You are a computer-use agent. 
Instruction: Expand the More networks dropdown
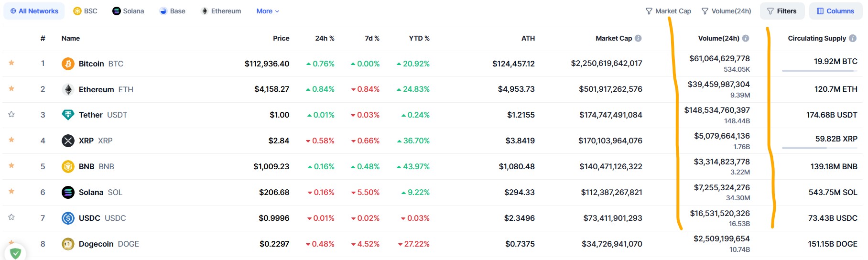[x=268, y=11]
